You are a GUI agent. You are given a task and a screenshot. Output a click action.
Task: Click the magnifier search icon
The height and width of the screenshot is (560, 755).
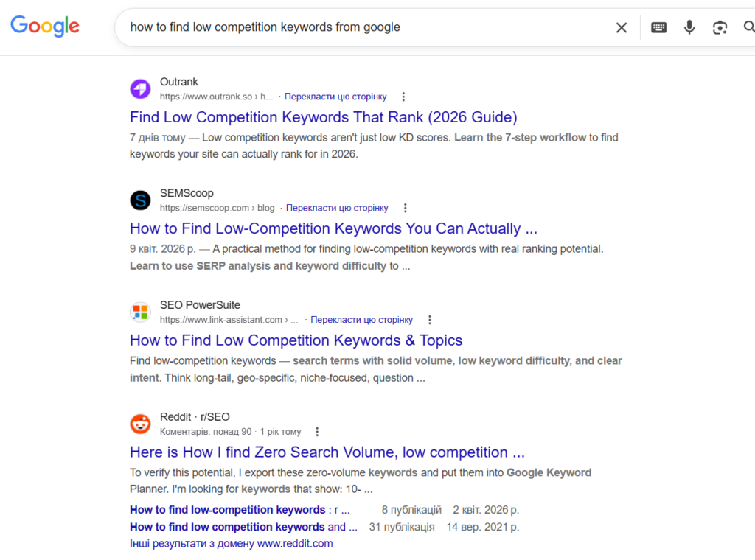[x=749, y=27]
